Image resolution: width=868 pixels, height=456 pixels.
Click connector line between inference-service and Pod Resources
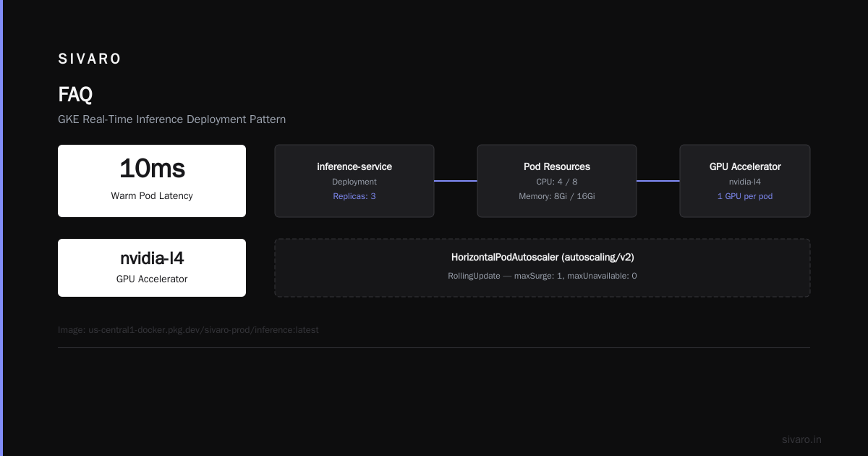pyautogui.click(x=456, y=181)
